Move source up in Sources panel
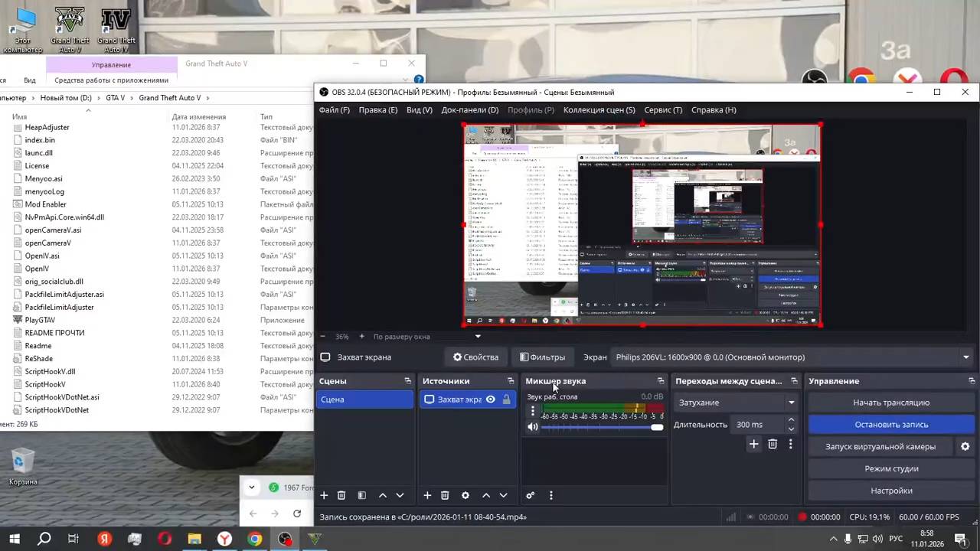Screen dimensions: 980x551 [x=486, y=496]
